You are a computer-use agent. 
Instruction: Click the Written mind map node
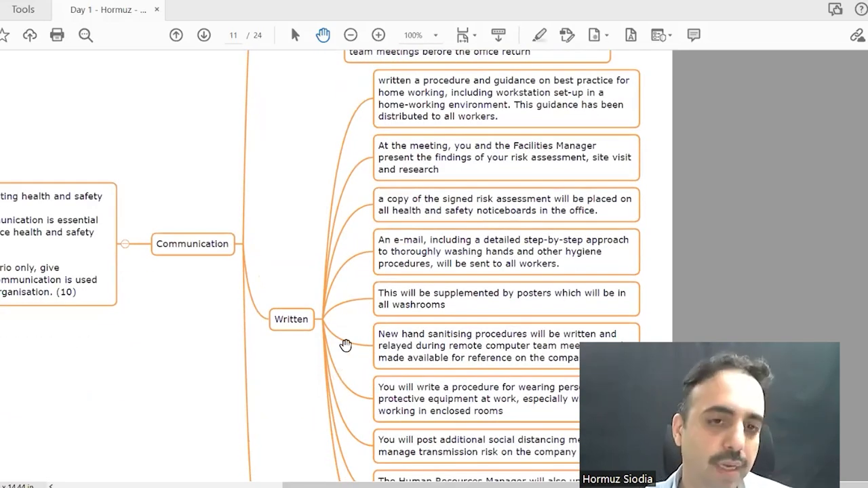(291, 319)
